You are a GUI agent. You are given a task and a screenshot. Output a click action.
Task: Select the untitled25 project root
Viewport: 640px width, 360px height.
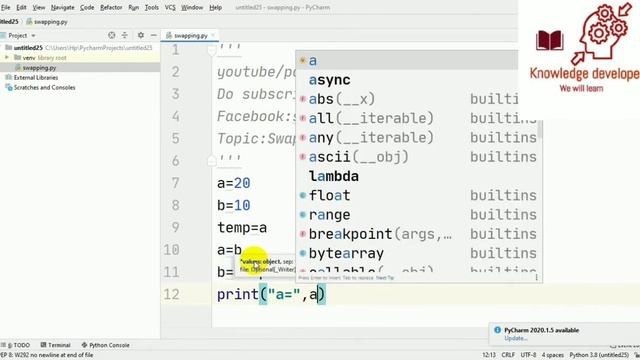(x=80, y=48)
